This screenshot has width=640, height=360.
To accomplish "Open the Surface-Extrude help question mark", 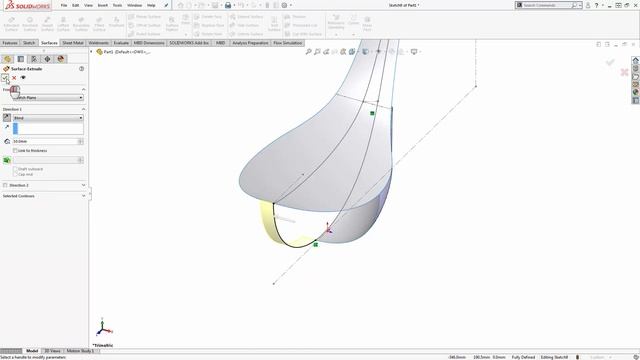I will 82,69.
